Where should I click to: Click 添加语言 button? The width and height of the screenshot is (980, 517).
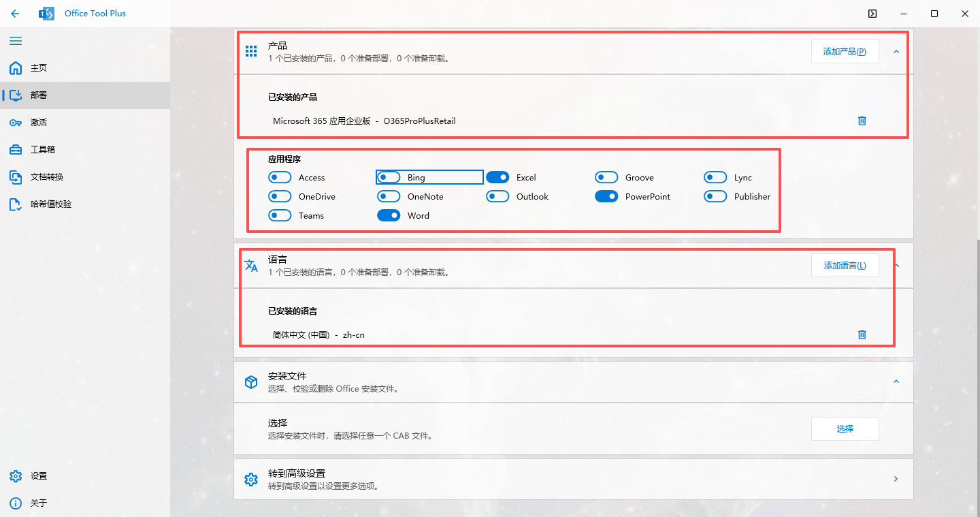pos(845,266)
